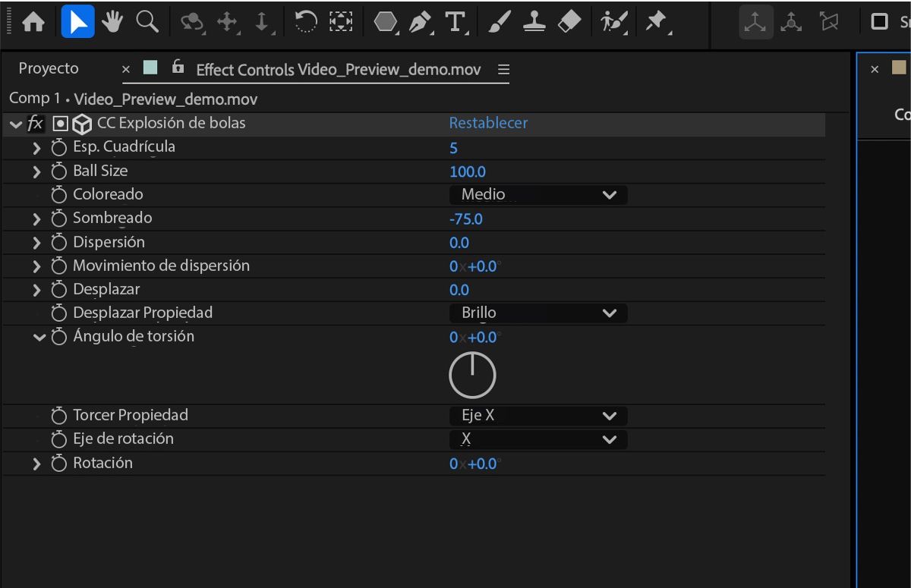Toggle the stopwatch for Ball Size
This screenshot has height=588, width=911.
[59, 171]
